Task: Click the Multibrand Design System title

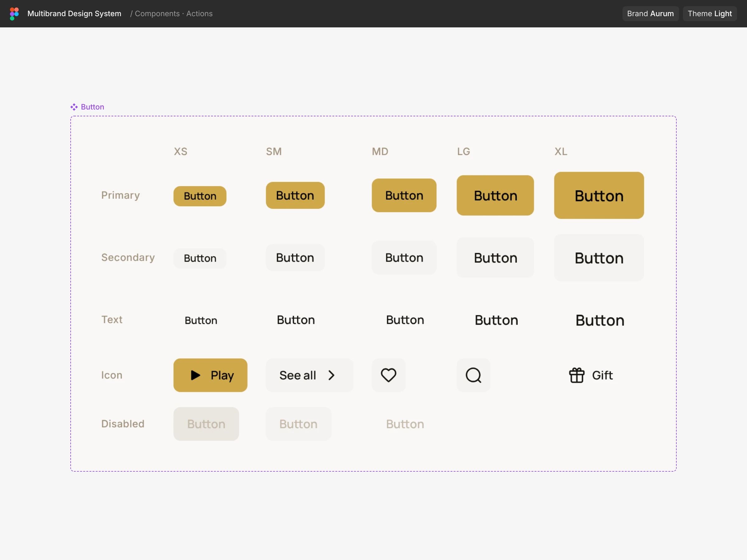Action: pos(74,13)
